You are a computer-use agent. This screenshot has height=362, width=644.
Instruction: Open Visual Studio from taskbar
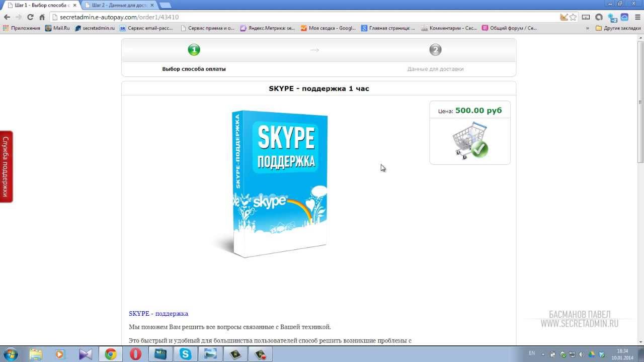point(86,354)
